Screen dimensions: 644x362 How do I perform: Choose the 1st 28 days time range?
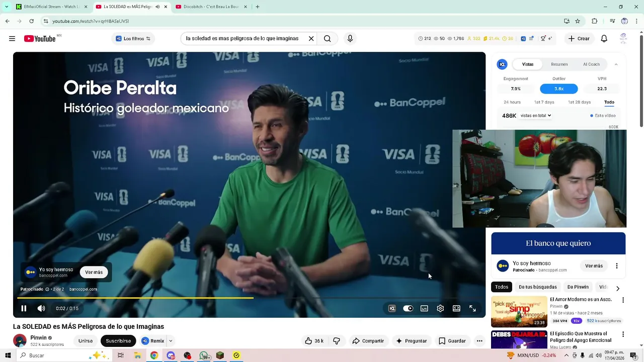579,102
